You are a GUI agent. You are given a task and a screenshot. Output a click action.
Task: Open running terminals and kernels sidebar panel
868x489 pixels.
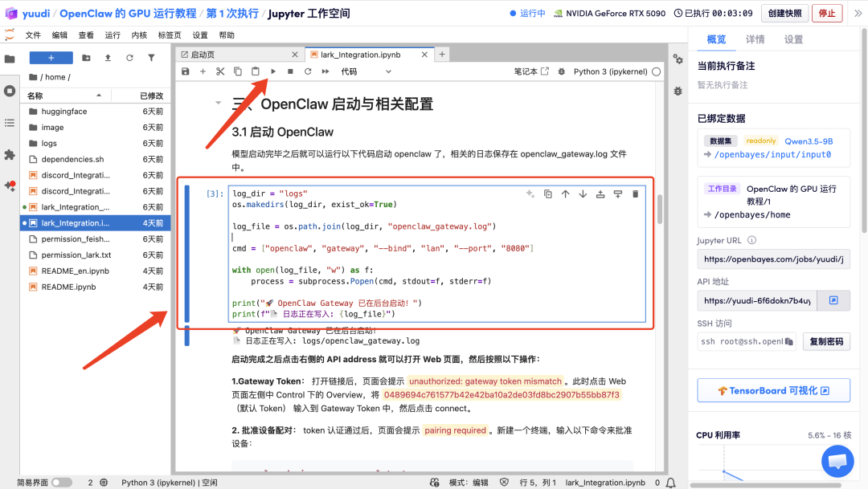tap(10, 91)
